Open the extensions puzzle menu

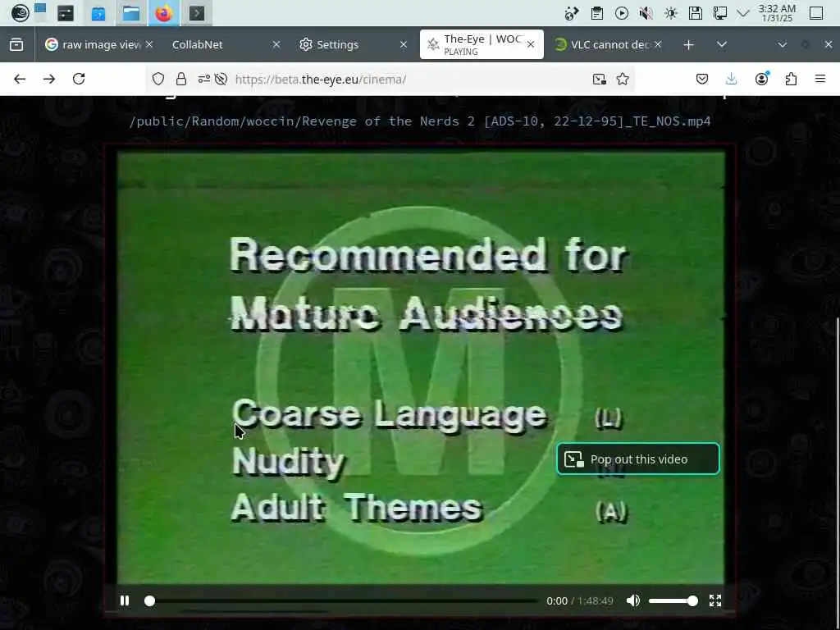click(791, 80)
